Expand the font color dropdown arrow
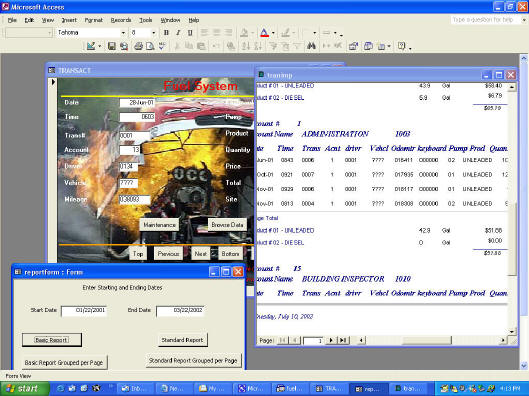 coord(273,33)
